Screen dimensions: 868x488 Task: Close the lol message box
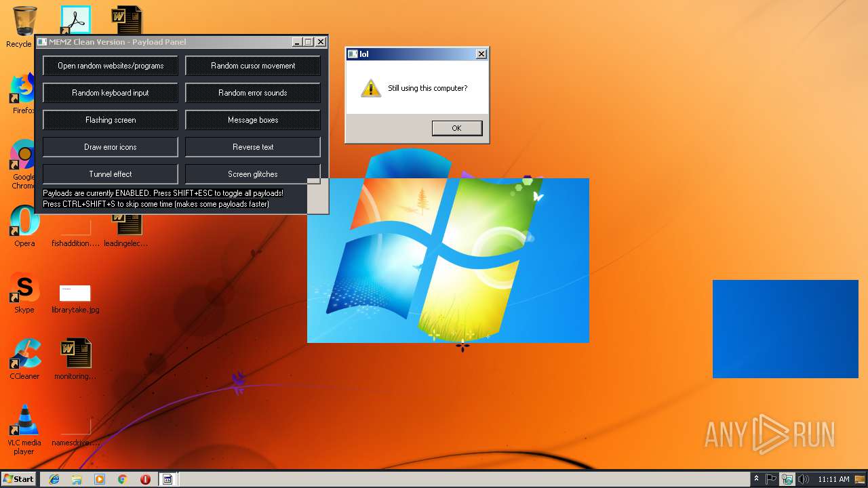pyautogui.click(x=481, y=54)
